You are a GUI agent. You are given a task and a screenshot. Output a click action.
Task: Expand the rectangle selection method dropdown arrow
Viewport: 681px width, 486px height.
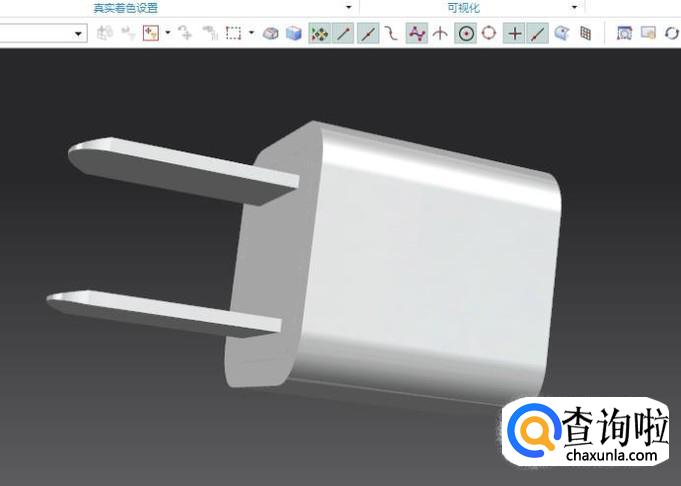[251, 33]
